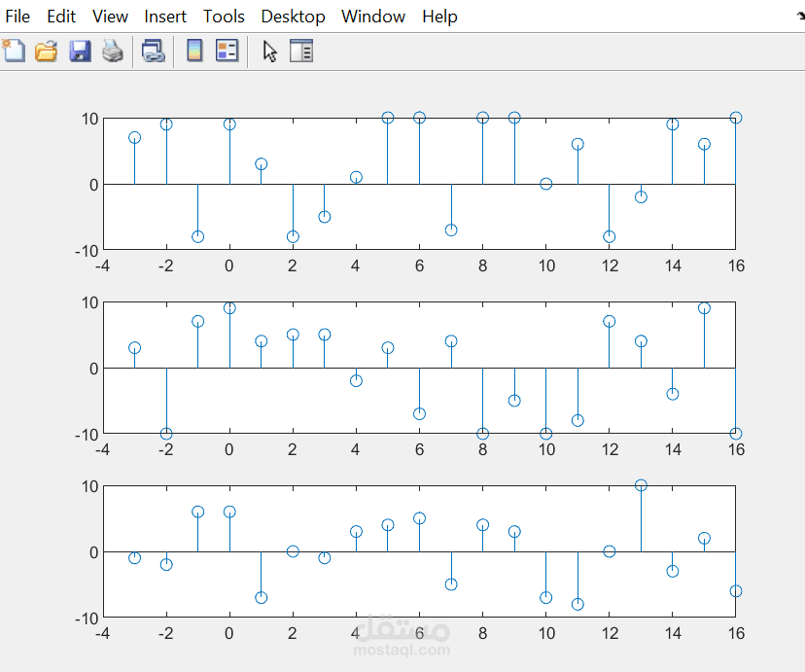Print the figure using printer icon

113,51
